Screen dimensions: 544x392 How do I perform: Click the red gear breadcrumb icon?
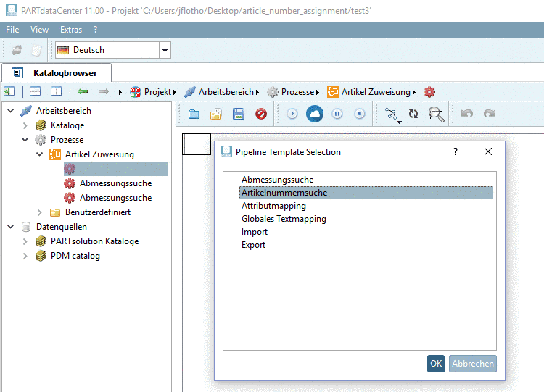coord(429,92)
